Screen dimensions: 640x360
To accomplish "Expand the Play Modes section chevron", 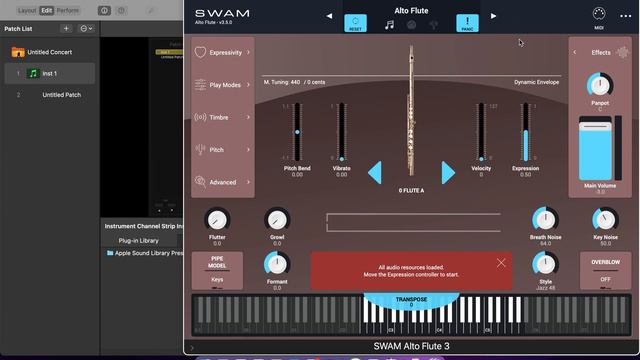I will (248, 85).
